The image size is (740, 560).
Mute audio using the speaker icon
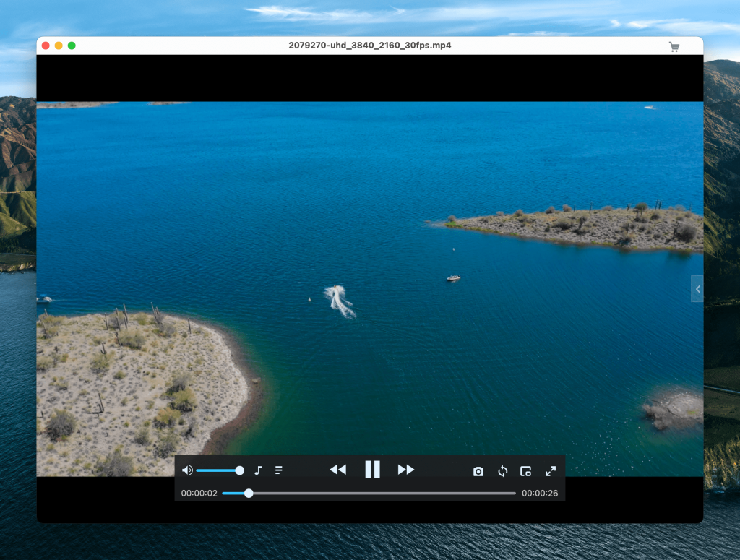[187, 470]
